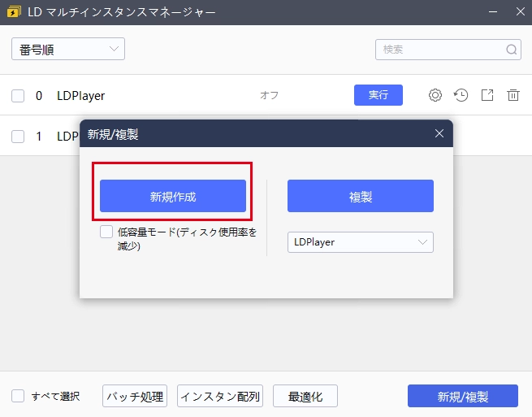The height and width of the screenshot is (417, 532).
Task: Run LDPlayer 0 with 実行 button
Action: (x=378, y=95)
